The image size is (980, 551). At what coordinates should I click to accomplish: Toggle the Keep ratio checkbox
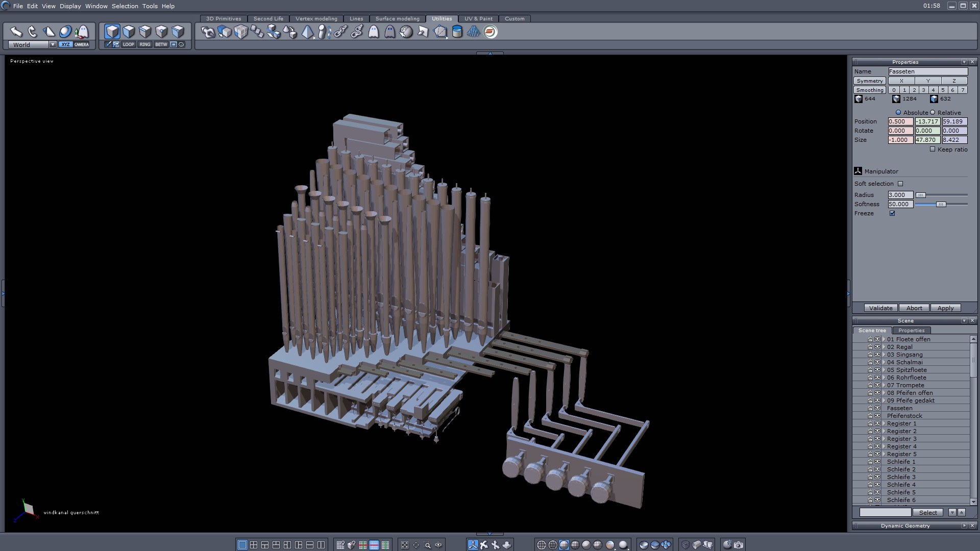(933, 149)
